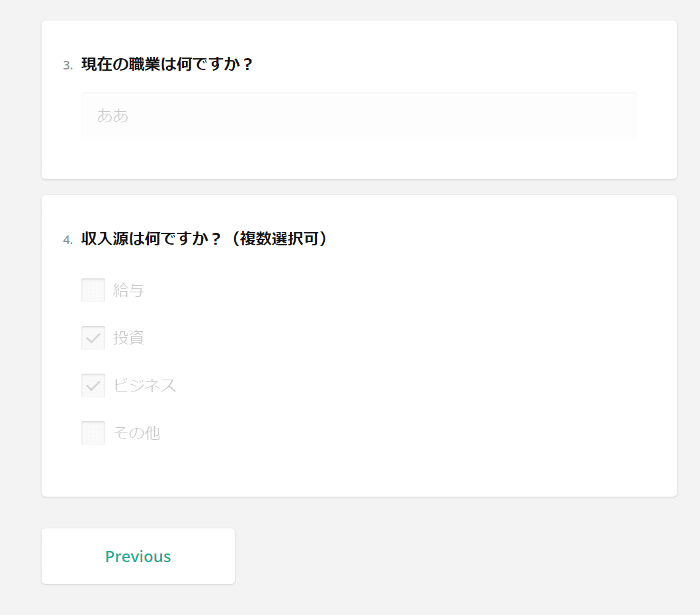Click the checkmark icon beside 投資
The image size is (700, 615).
point(93,339)
